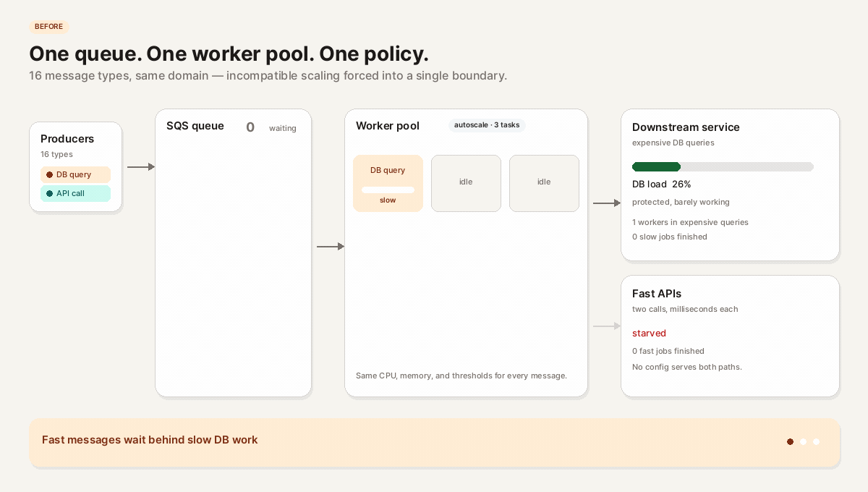The image size is (868, 492).
Task: Click two calls, milliseconds each subtitle
Action: [685, 309]
